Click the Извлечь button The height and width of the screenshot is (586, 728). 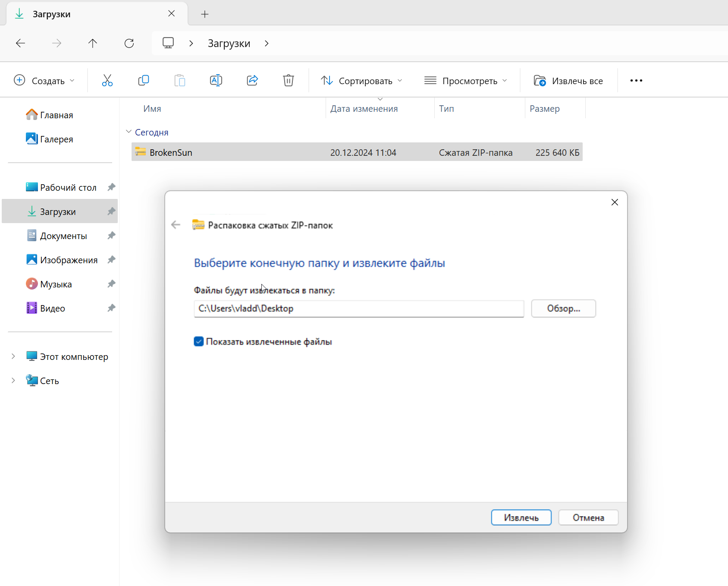coord(521,517)
